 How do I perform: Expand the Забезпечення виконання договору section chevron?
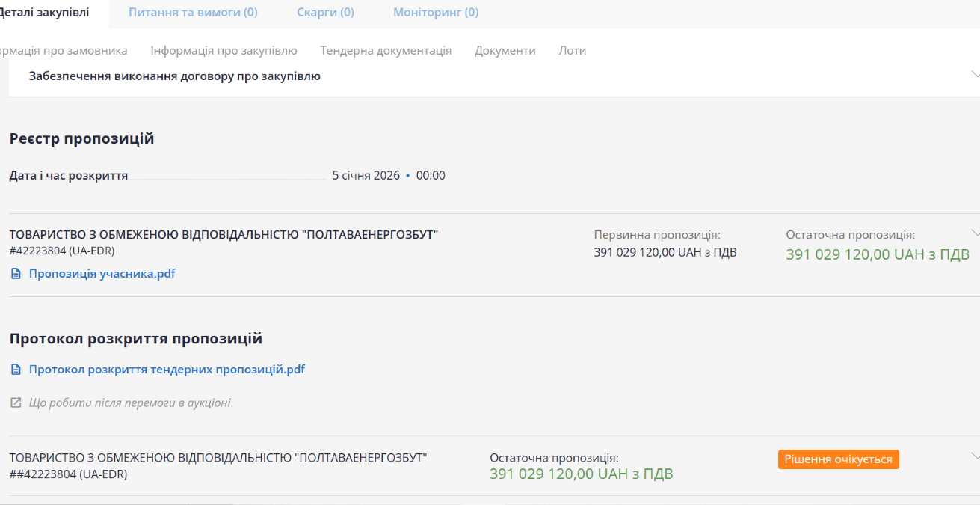click(x=974, y=75)
